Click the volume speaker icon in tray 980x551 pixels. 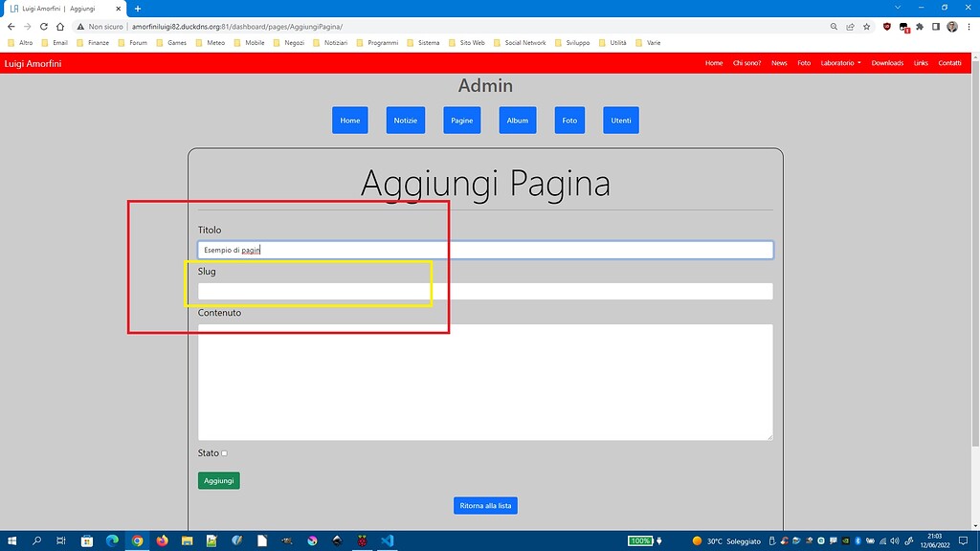895,540
